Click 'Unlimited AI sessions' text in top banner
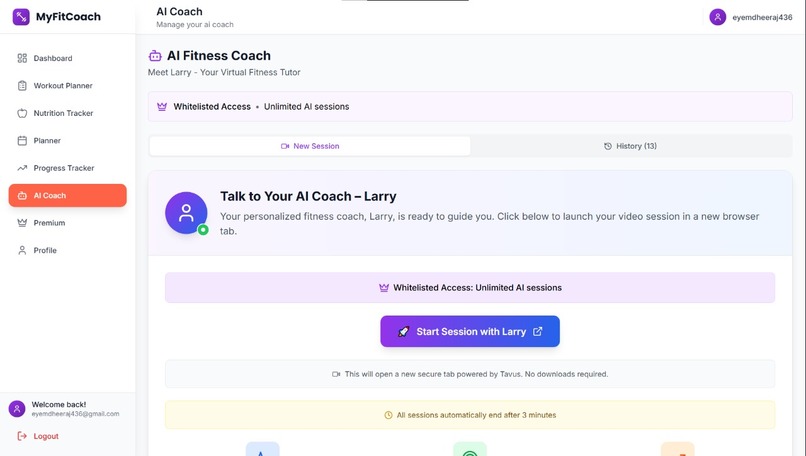The image size is (806, 456). (x=306, y=106)
